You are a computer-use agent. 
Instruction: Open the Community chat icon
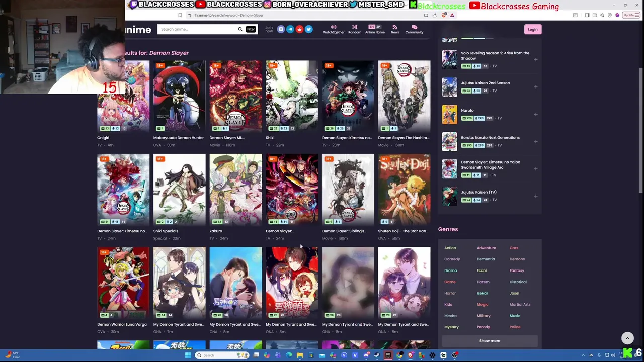click(414, 29)
